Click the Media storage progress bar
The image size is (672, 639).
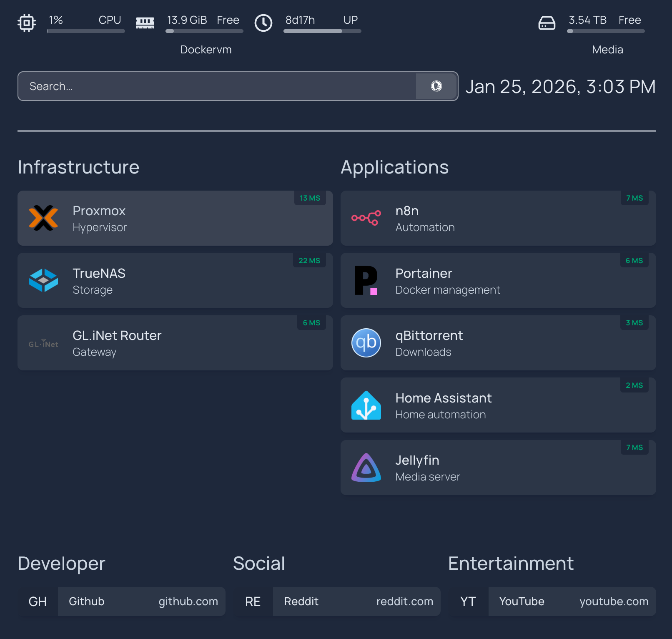tap(605, 31)
